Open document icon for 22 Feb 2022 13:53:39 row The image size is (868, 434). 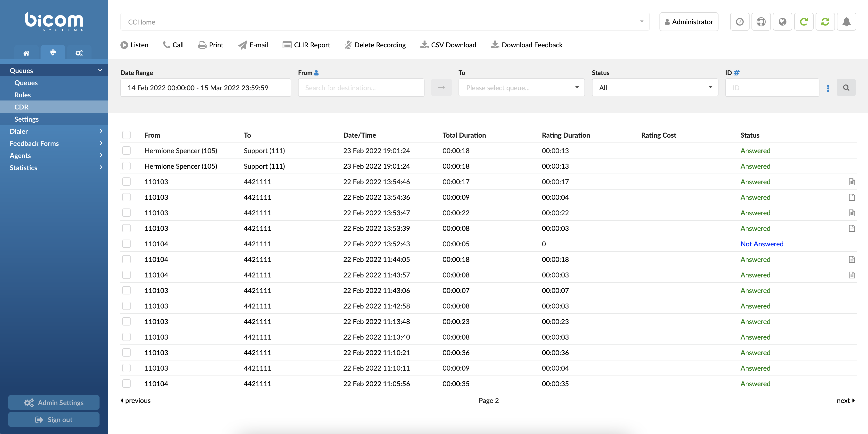852,228
